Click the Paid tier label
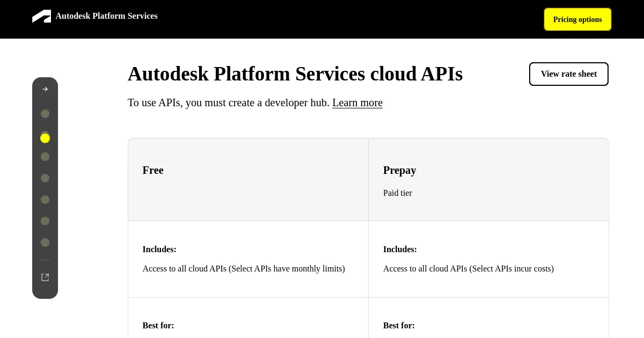This screenshot has width=644, height=338. (398, 193)
